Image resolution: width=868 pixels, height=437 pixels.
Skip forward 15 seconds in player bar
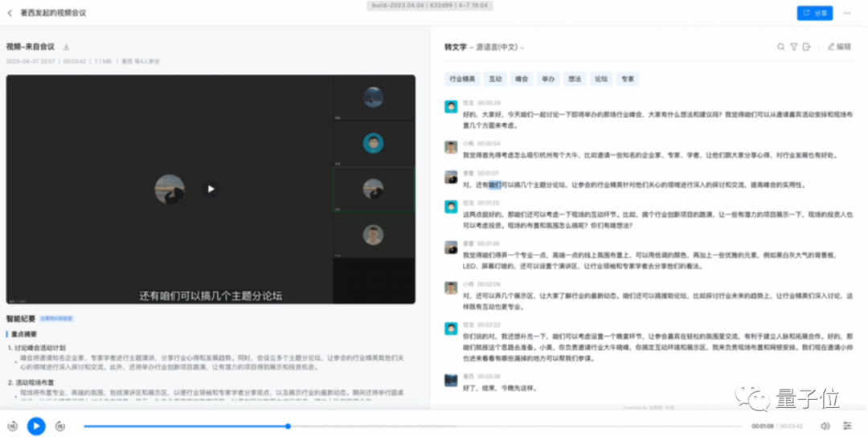tap(59, 426)
